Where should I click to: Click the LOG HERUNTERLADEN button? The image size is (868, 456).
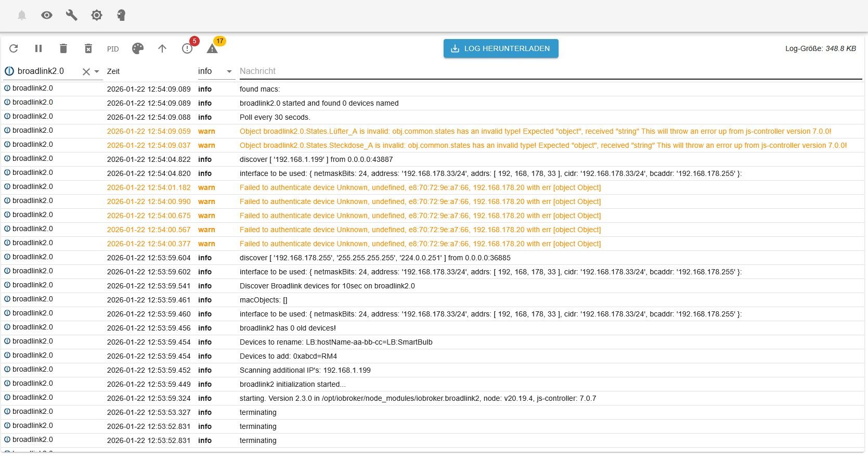tap(500, 48)
